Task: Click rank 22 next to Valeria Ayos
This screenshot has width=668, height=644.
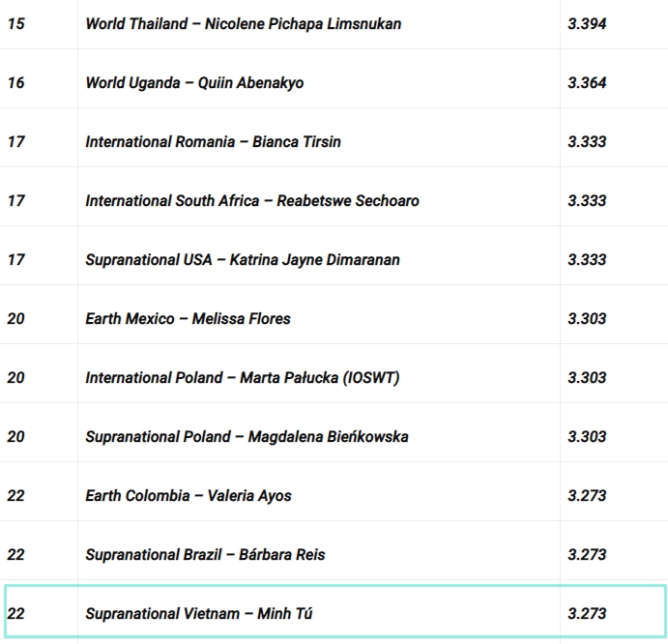Action: 16,495
